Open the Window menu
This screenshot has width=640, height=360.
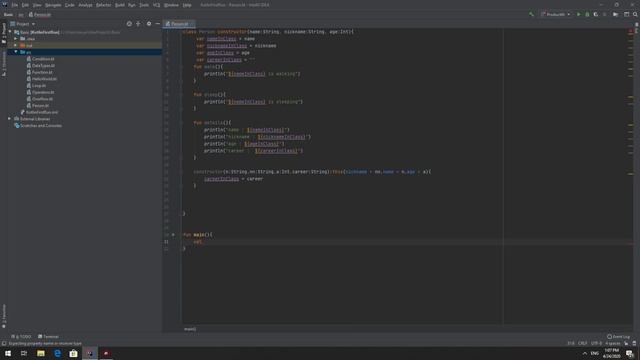(171, 5)
